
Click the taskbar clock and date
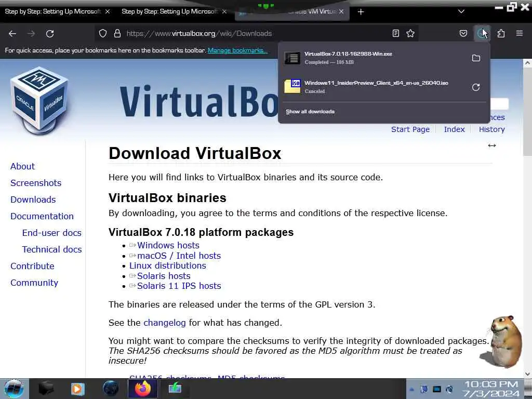(491, 389)
